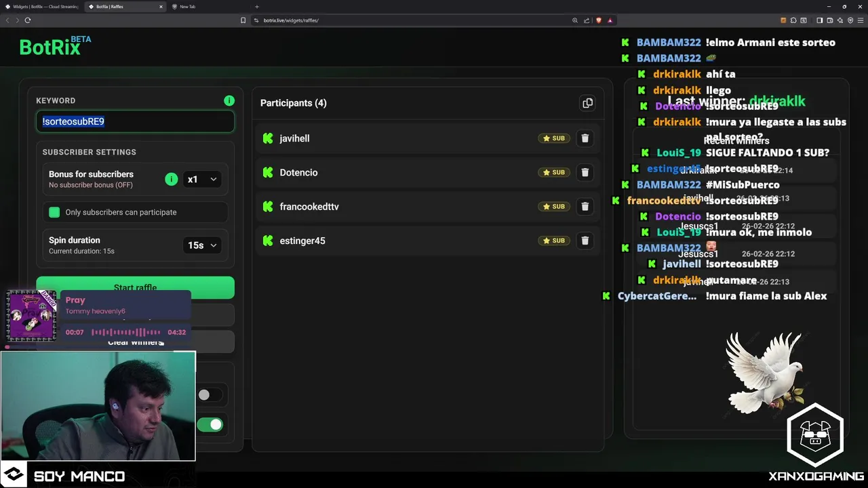Viewport: 868px width, 488px height.
Task: Open the Leo AI sparkle icon
Action: (x=840, y=20)
